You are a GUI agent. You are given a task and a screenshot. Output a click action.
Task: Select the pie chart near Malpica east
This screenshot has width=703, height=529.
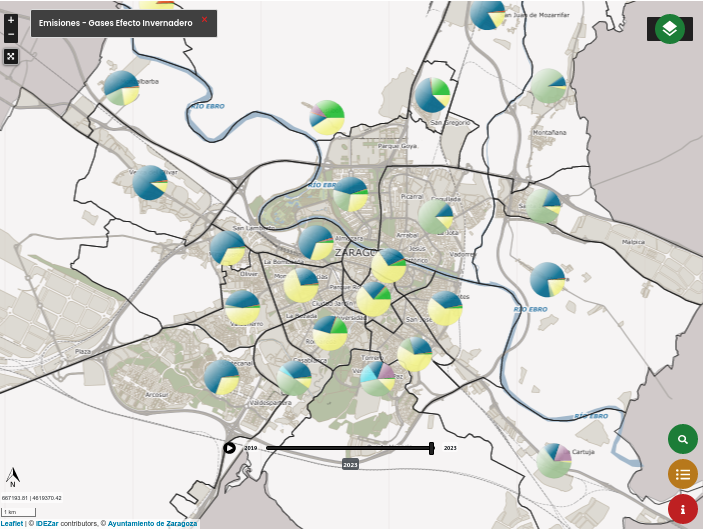(x=547, y=280)
